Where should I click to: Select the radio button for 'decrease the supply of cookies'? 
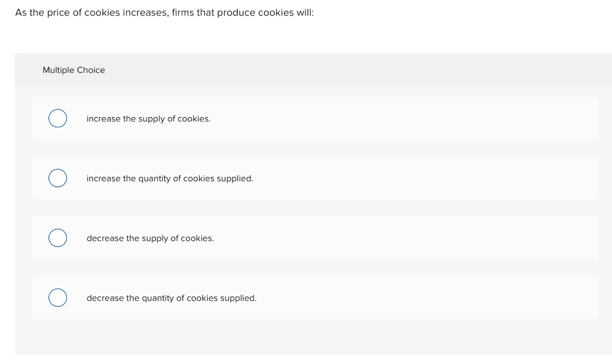[x=57, y=237]
